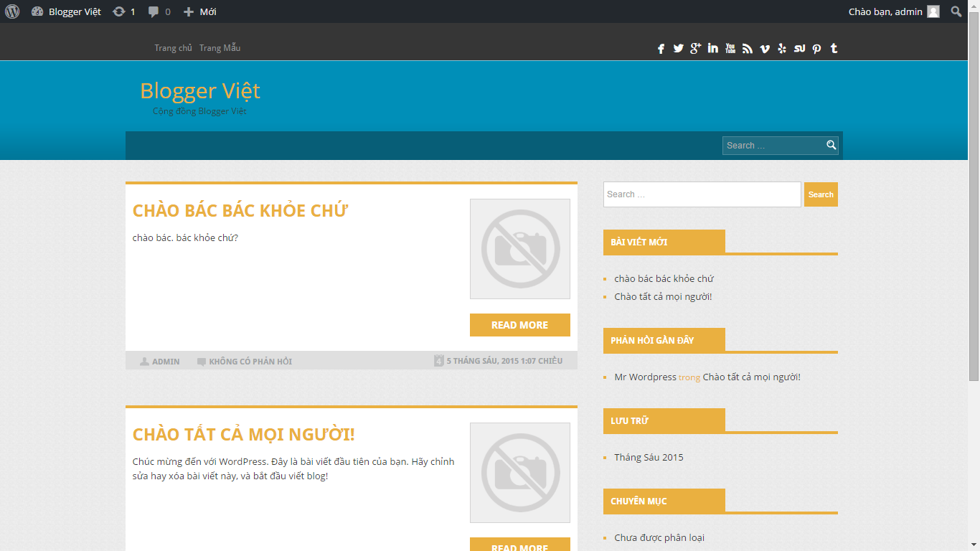Open the Pinterest social icon
This screenshot has width=980, height=551.
point(816,49)
